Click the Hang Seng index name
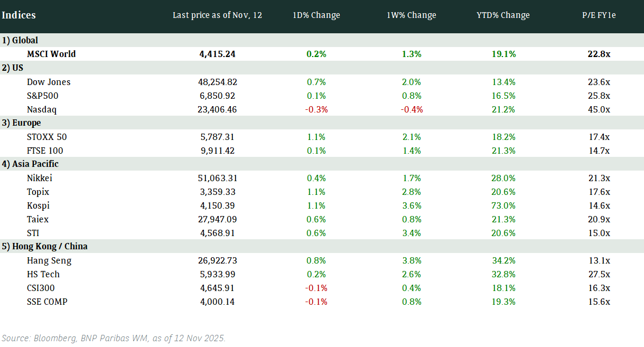 49,260
